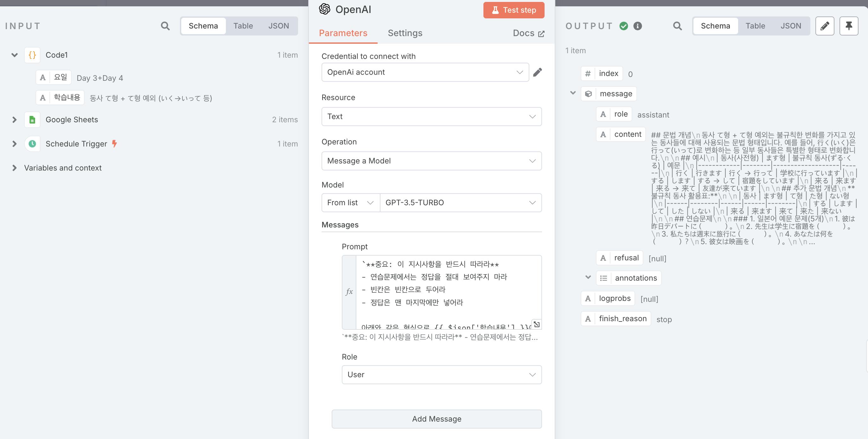This screenshot has height=439, width=868.
Task: Expand Variables and context section
Action: (15, 168)
